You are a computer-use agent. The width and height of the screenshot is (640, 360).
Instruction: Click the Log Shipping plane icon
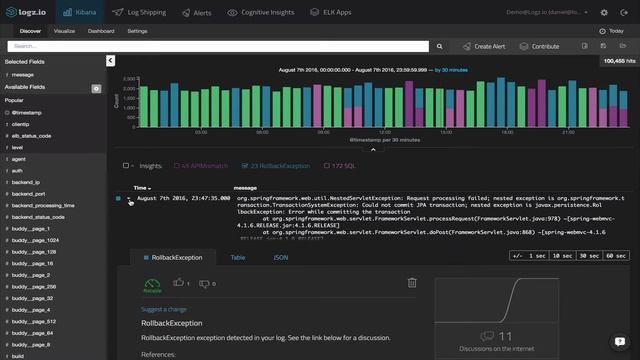(x=118, y=12)
